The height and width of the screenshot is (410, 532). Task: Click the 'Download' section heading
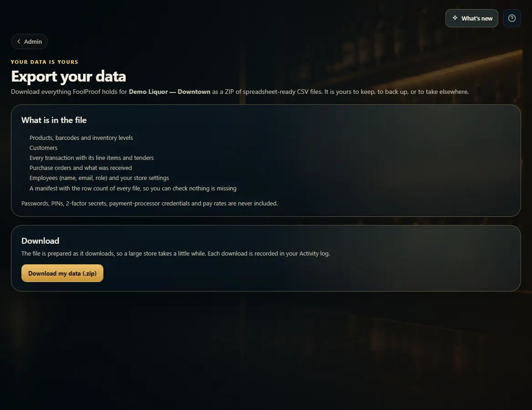41,241
